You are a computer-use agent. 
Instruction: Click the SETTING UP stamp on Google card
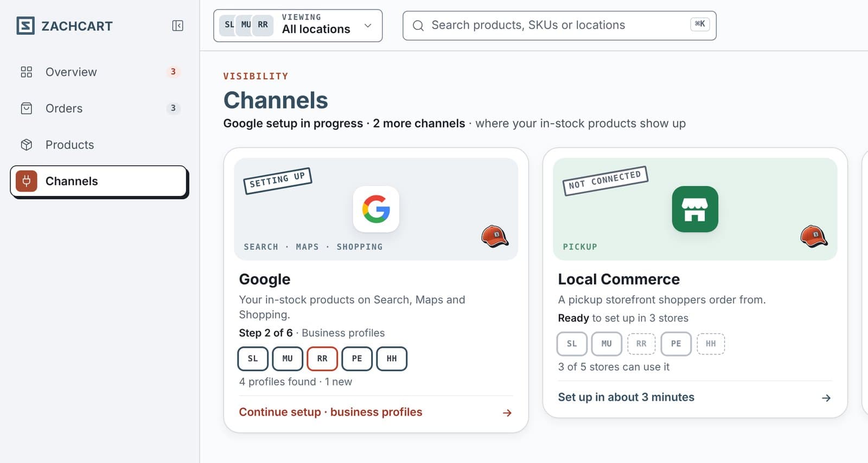(x=277, y=180)
